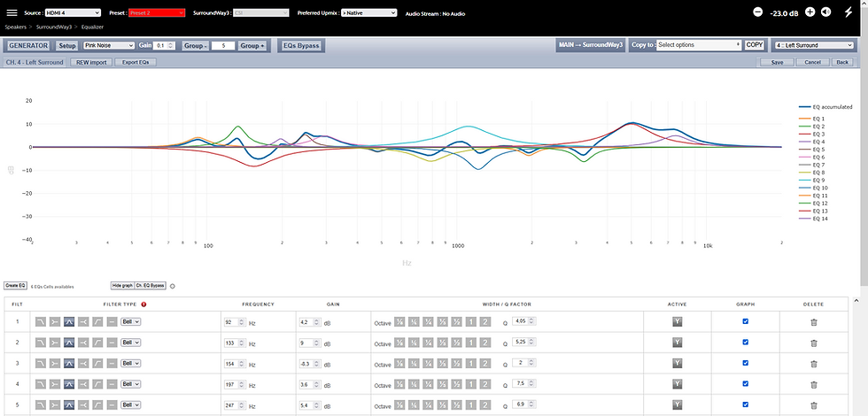This screenshot has height=416, width=868.
Task: Click the Hide graph button
Action: (x=122, y=285)
